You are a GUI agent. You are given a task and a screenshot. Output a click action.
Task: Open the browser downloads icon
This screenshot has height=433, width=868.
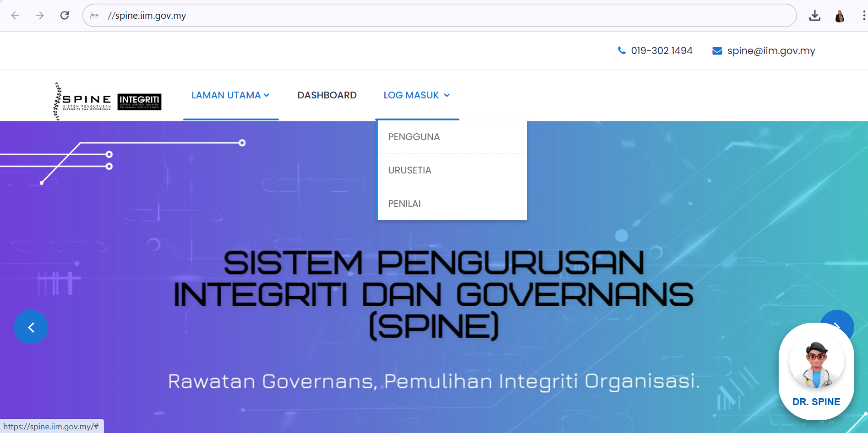click(x=814, y=16)
